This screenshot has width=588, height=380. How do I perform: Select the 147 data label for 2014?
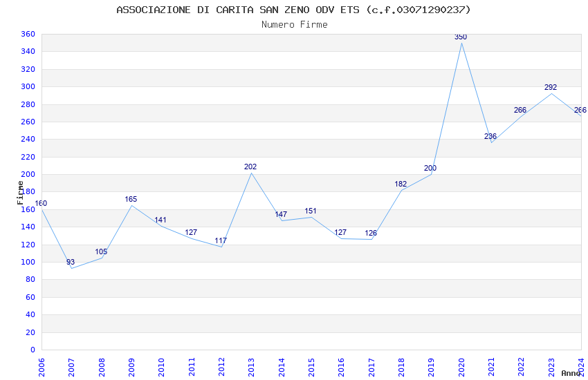point(281,214)
